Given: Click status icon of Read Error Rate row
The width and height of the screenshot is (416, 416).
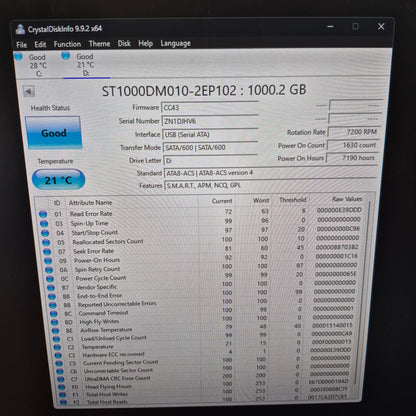Looking at the screenshot, I should click(43, 214).
